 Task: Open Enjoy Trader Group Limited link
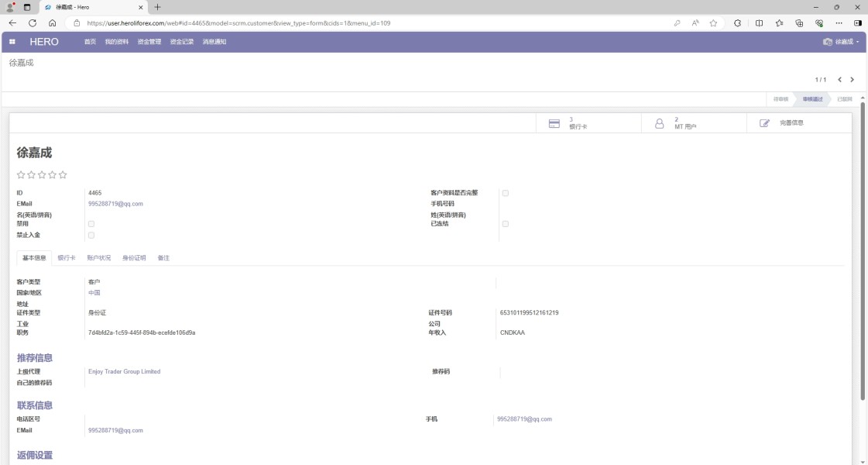pyautogui.click(x=124, y=372)
